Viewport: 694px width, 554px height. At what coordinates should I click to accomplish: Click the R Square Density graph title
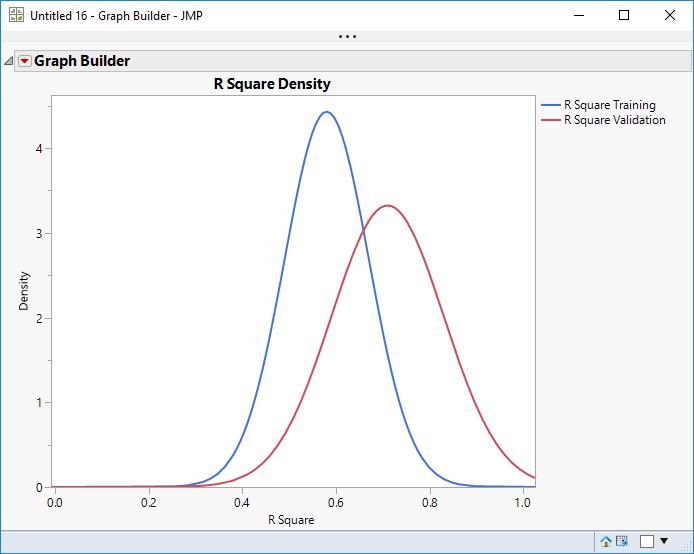pyautogui.click(x=272, y=84)
